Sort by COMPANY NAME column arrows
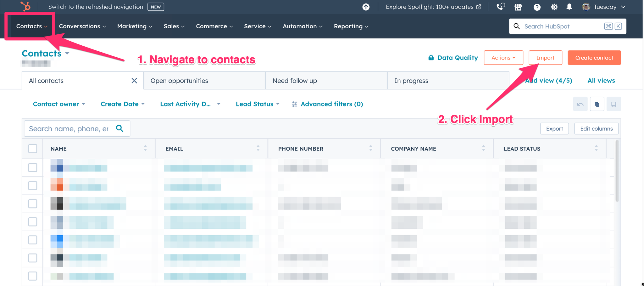This screenshot has width=644, height=286. tap(483, 148)
